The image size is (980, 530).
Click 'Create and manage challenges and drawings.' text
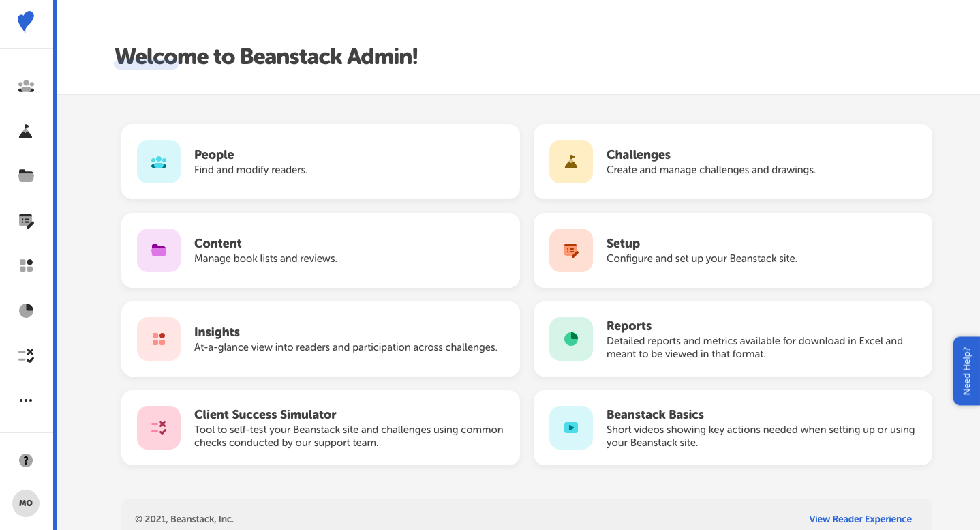[x=711, y=170]
